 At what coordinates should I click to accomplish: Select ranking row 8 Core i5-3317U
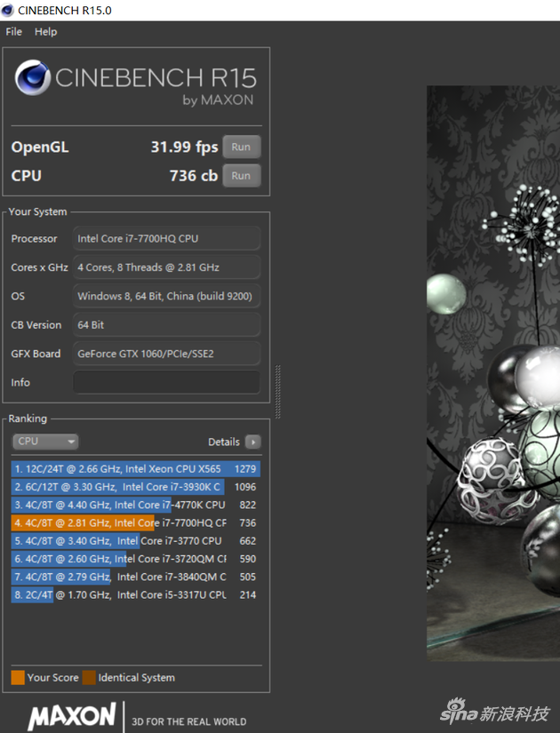coord(136,594)
